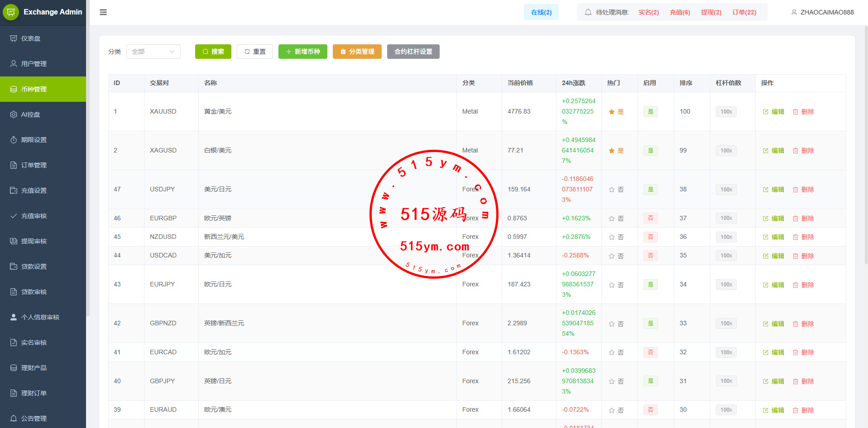Image resolution: width=868 pixels, height=428 pixels.
Task: Click the Exchange Admin logo icon
Action: pyautogui.click(x=11, y=12)
